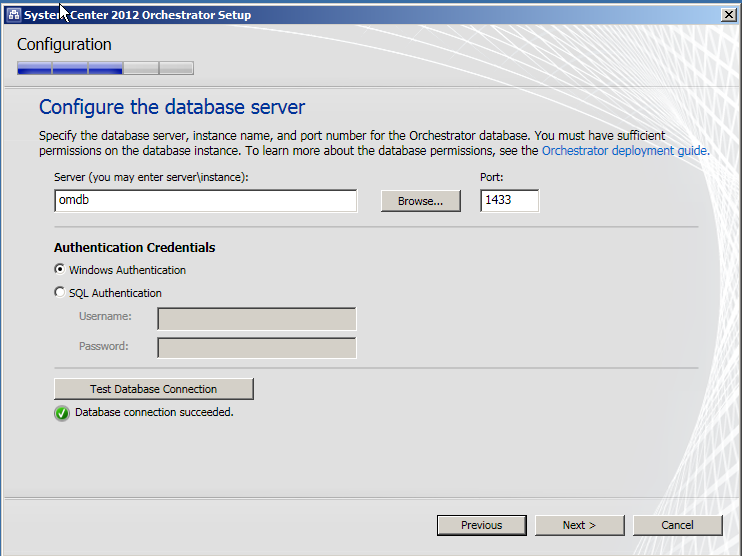Select Windows Authentication radio button

(60, 269)
